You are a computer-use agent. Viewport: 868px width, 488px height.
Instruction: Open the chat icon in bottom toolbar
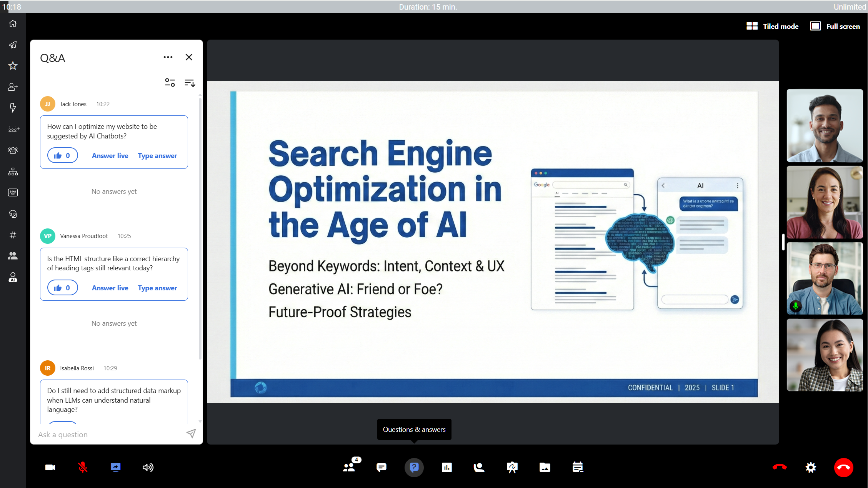point(381,467)
